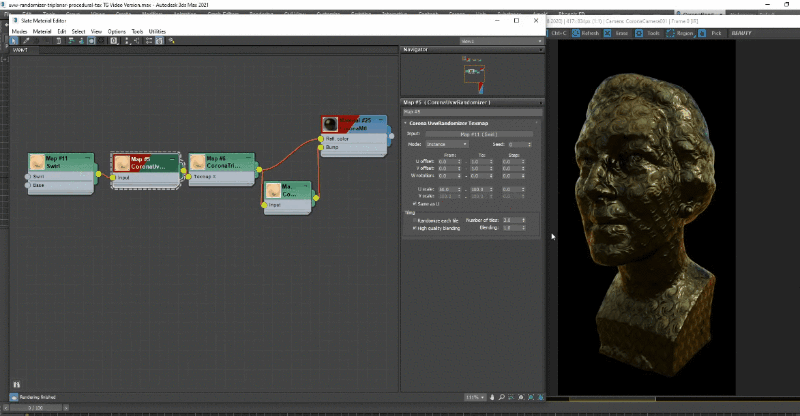Click the binoculars icon at bottom left
Screen dimensions: 800x416
coord(15,382)
